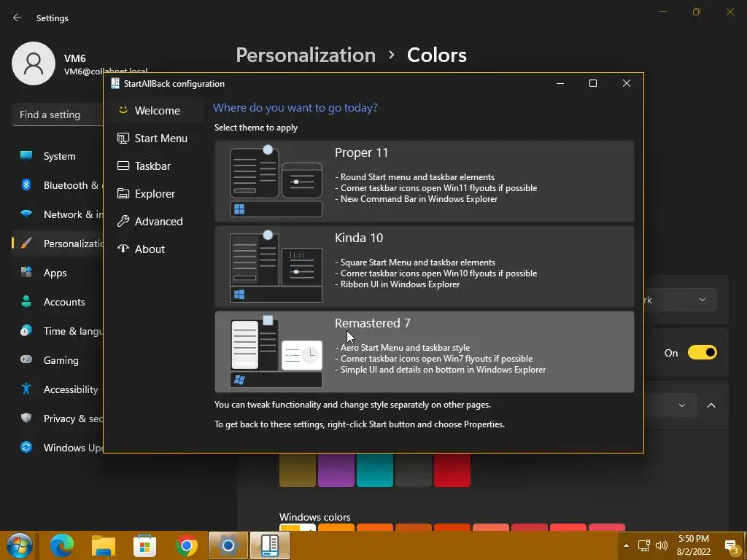Click the Windows 7 Start orb

point(19,545)
